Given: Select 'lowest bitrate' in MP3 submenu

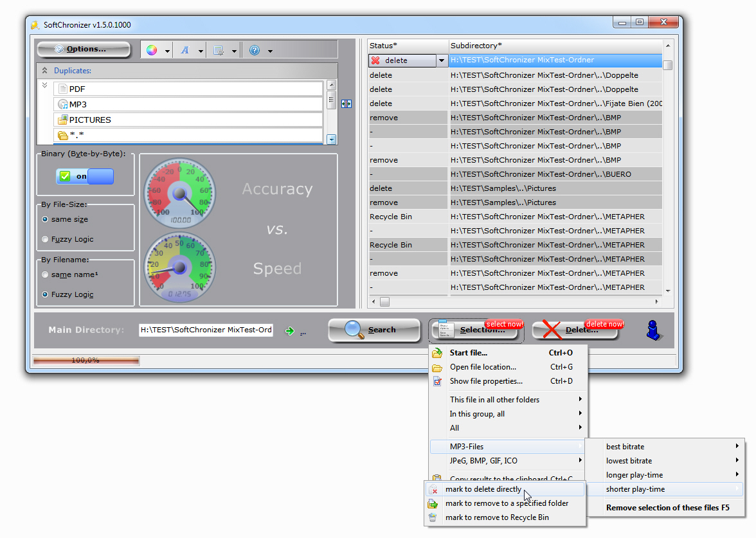Looking at the screenshot, I should pyautogui.click(x=665, y=461).
